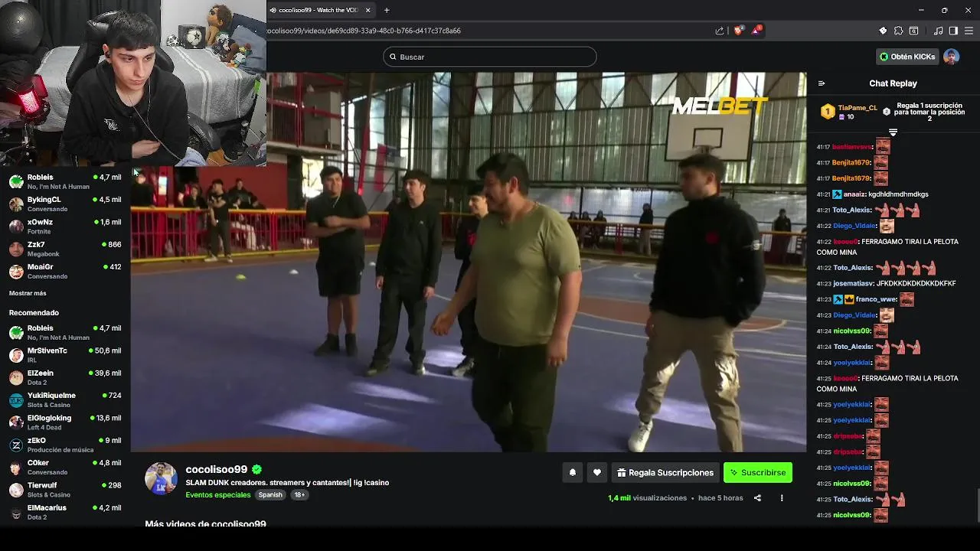Open YukiRiquelme Slots & Casino channel
Viewport: 980px width, 551px height.
click(x=65, y=399)
